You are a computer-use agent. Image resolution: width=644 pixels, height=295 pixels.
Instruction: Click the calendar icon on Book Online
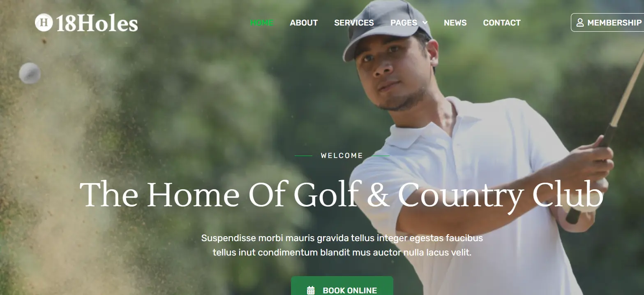click(x=311, y=290)
